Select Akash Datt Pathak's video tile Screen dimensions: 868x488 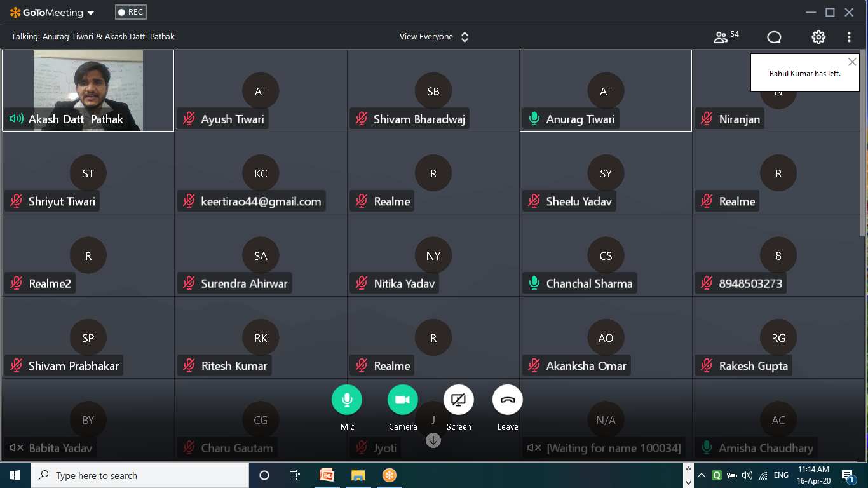coord(88,89)
